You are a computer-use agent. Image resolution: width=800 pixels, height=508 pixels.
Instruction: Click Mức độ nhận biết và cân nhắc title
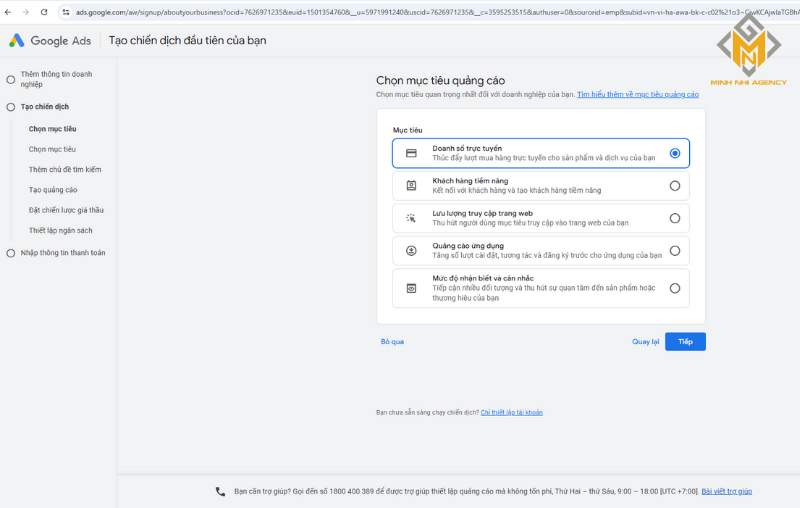point(483,278)
